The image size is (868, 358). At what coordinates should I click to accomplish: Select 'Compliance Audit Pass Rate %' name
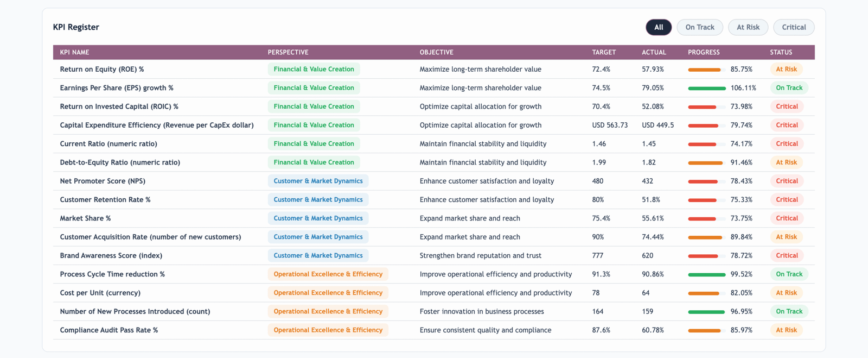[109, 330]
